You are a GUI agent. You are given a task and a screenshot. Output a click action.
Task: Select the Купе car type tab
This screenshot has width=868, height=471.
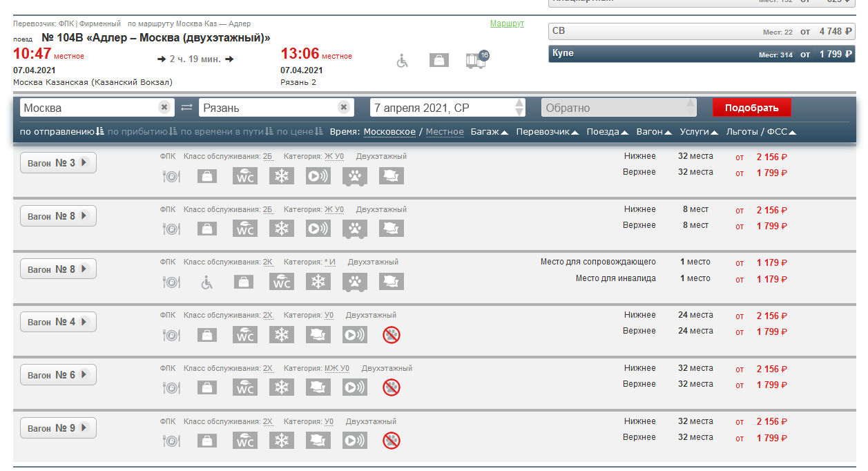click(702, 54)
